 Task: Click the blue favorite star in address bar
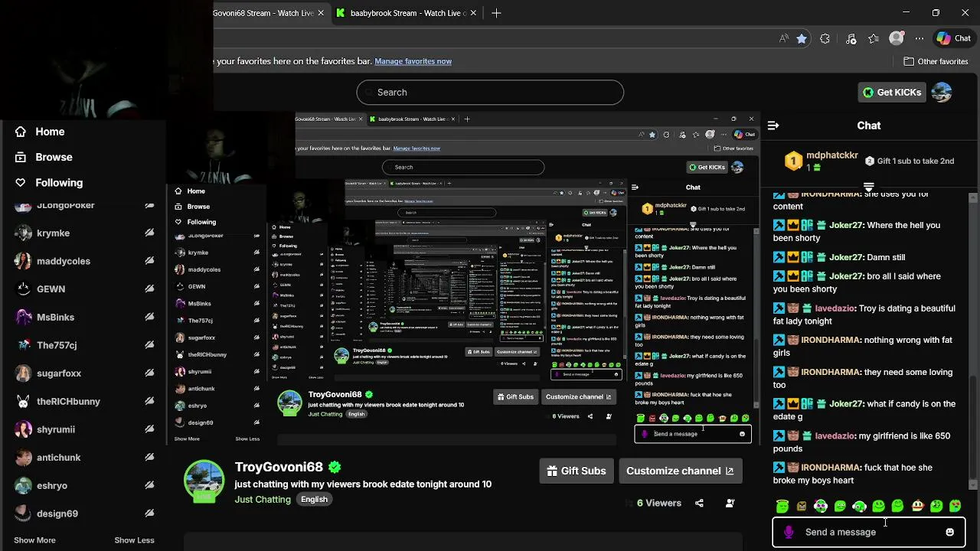tap(802, 38)
